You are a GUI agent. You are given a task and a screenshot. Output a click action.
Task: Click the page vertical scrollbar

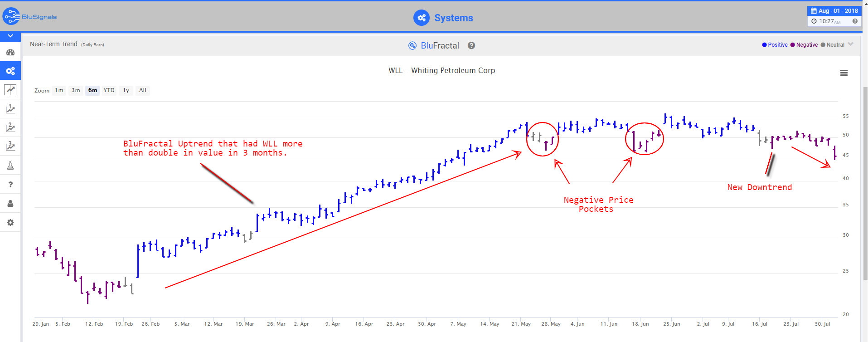coord(865,181)
